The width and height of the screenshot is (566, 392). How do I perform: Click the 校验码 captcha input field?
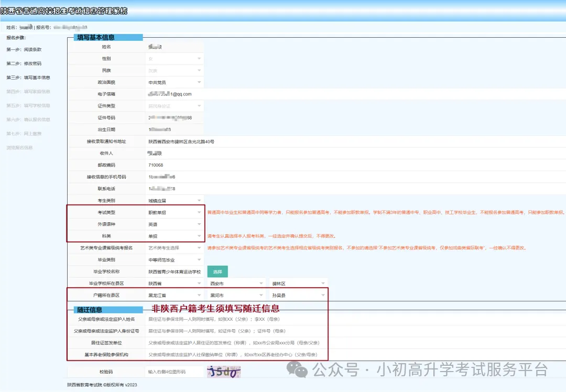pos(175,372)
